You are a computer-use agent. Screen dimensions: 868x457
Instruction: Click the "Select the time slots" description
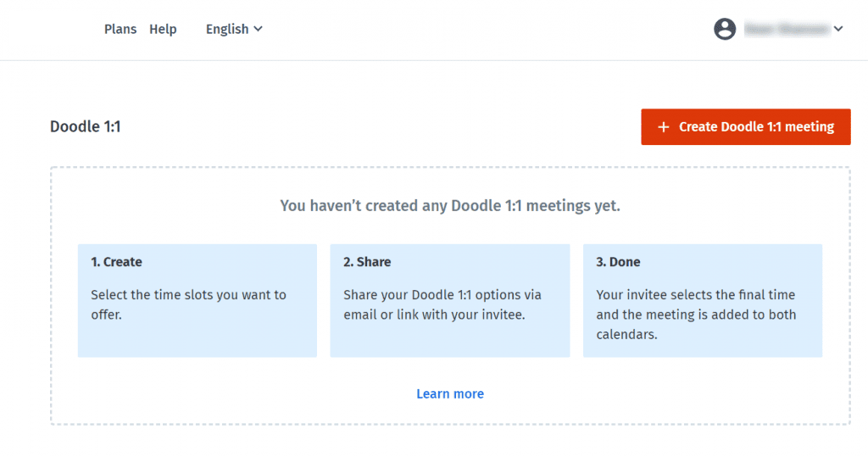(188, 304)
